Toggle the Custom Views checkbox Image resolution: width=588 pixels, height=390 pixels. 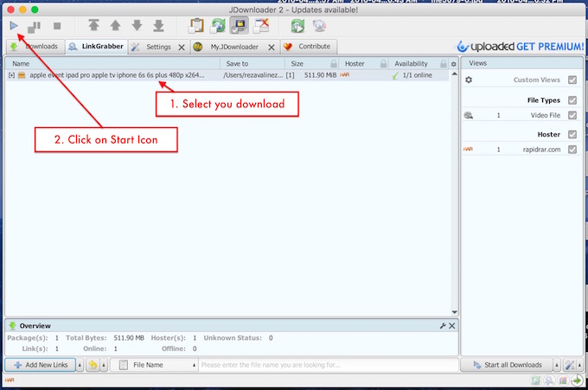(572, 80)
